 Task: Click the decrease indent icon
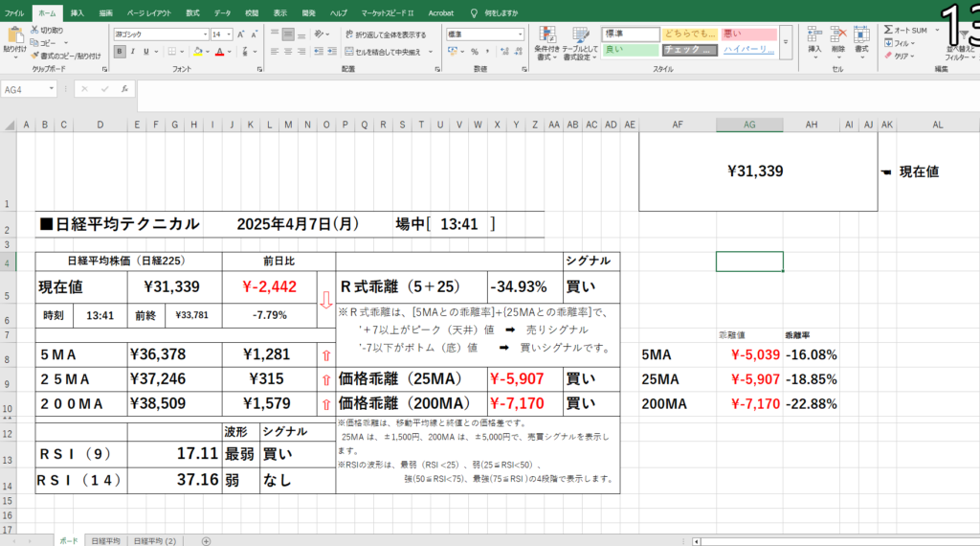point(319,52)
